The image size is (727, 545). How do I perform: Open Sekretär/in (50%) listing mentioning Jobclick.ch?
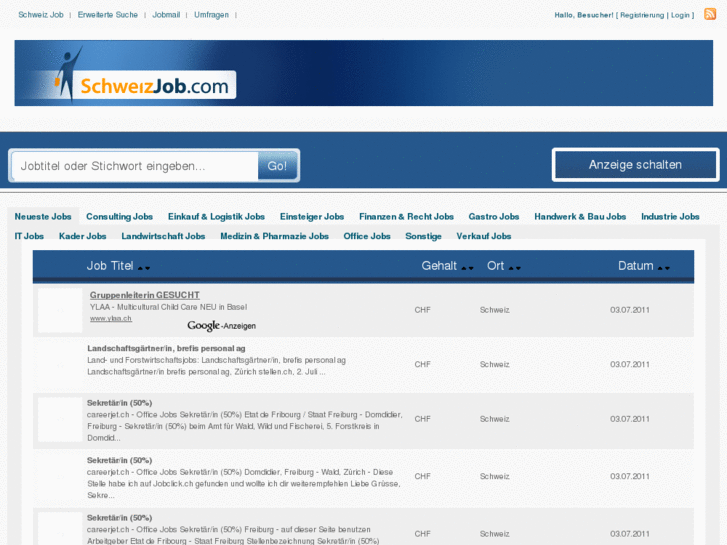point(119,461)
